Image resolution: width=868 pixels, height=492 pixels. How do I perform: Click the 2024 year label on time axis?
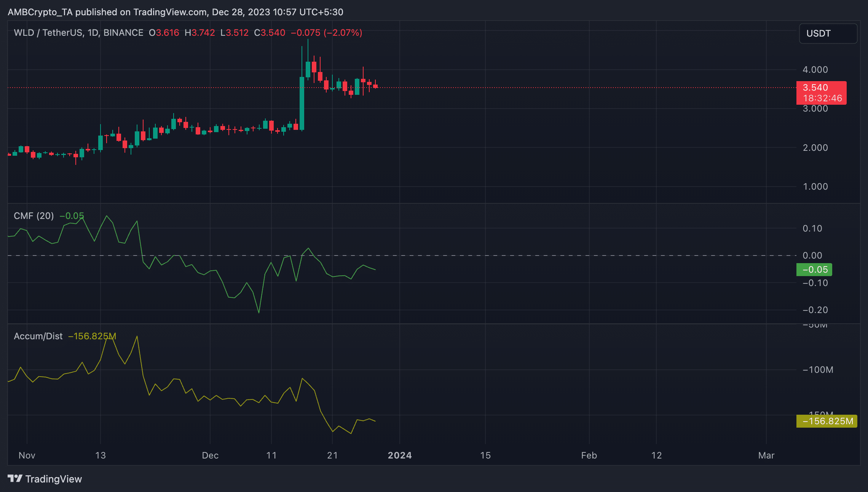click(400, 455)
